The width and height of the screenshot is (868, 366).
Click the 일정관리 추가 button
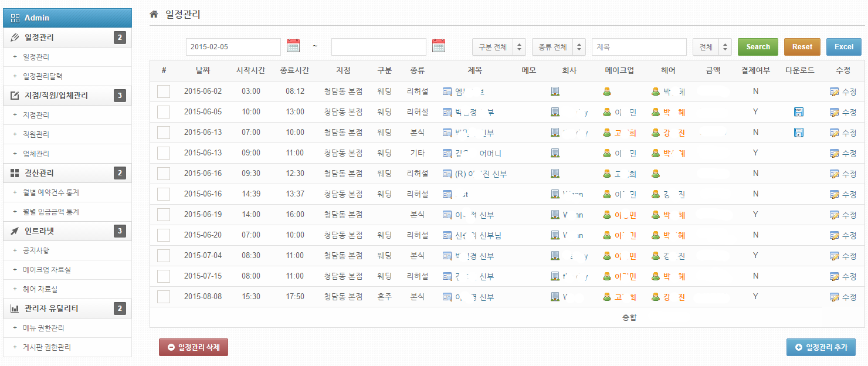[820, 347]
